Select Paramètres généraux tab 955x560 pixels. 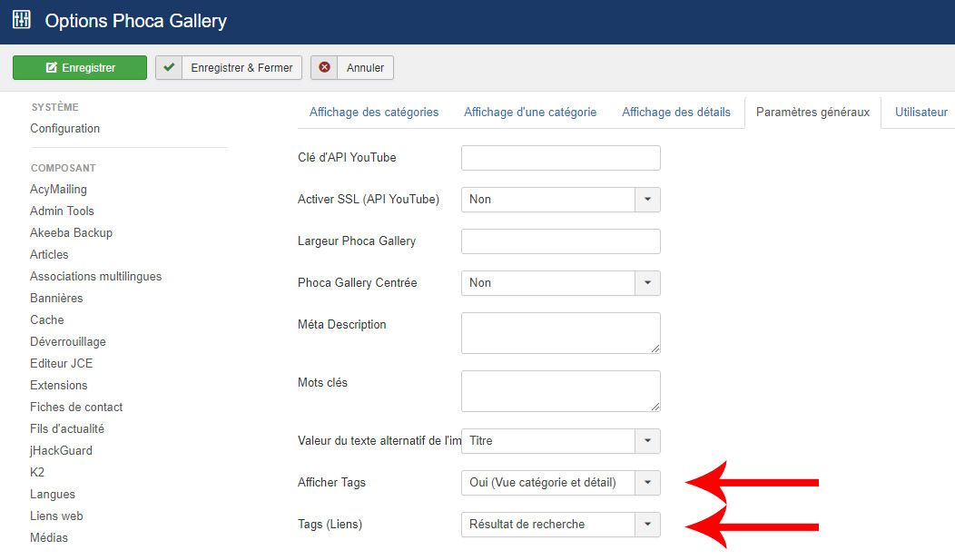[x=812, y=112]
